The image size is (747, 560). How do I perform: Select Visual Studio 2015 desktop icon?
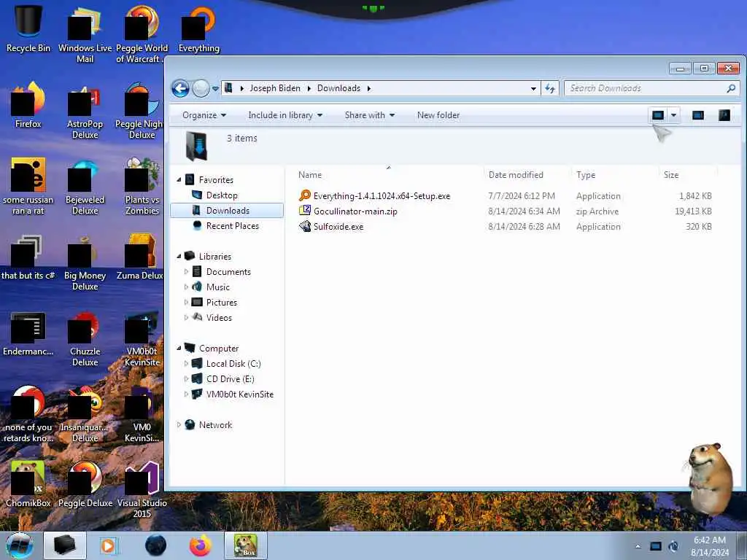coord(142,489)
